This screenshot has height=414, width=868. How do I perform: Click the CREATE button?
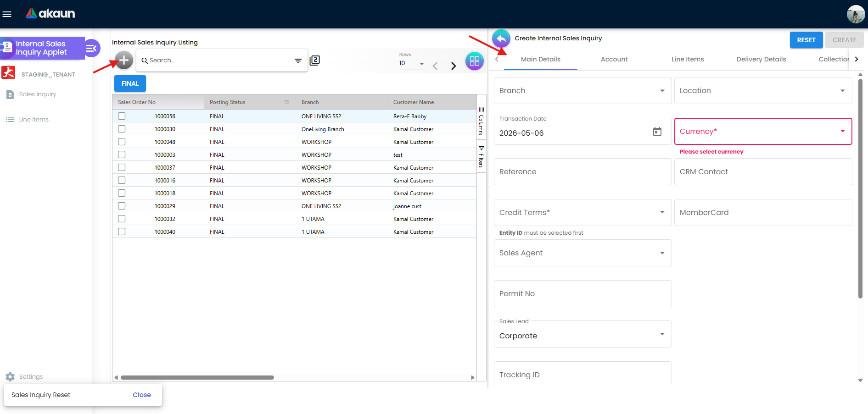844,40
